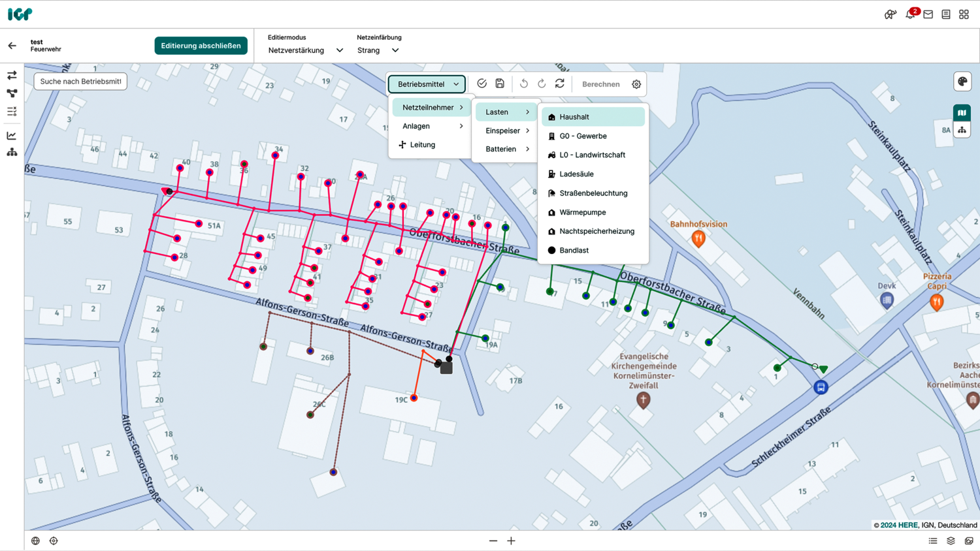Click the save disk icon in toolbar
Viewport: 980px width, 551px height.
tap(500, 84)
